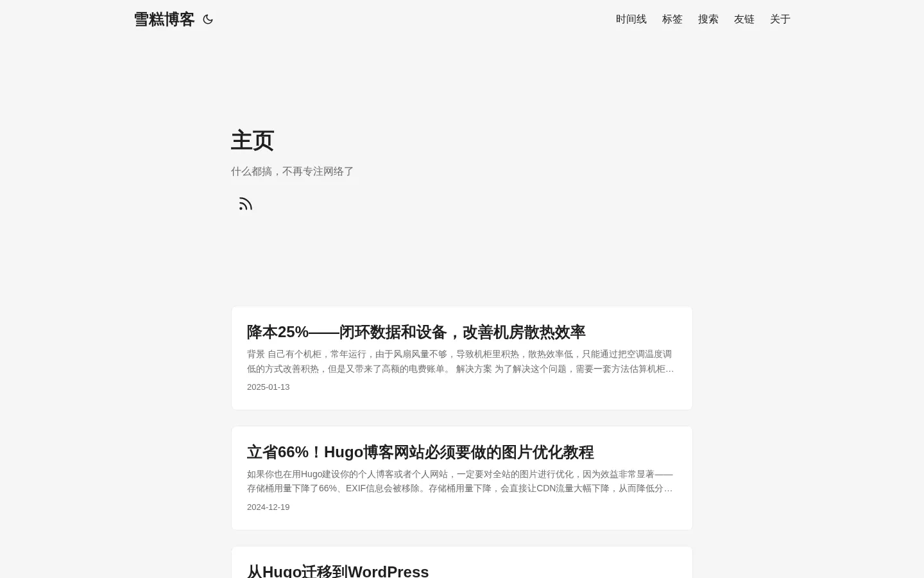Go to the 雪糕博客 site logo
Image resolution: width=924 pixels, height=578 pixels.
coord(164,19)
